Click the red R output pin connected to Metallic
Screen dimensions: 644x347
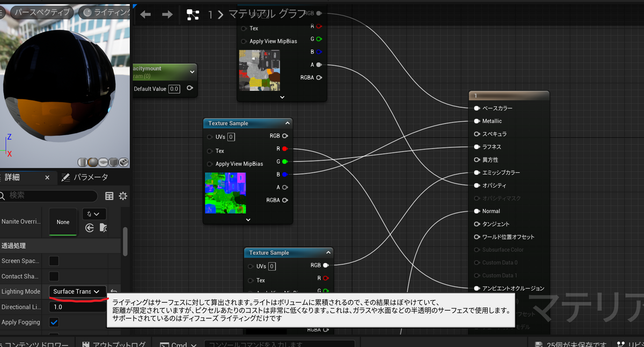[284, 149]
